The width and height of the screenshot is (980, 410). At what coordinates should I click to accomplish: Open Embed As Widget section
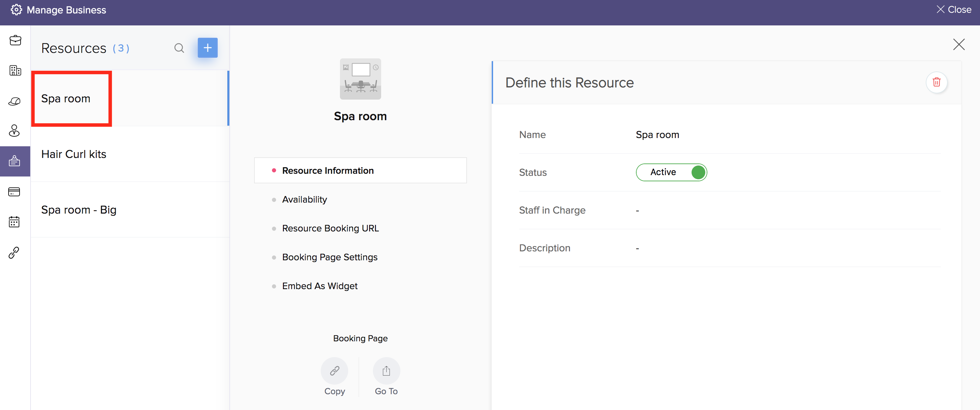(x=320, y=286)
